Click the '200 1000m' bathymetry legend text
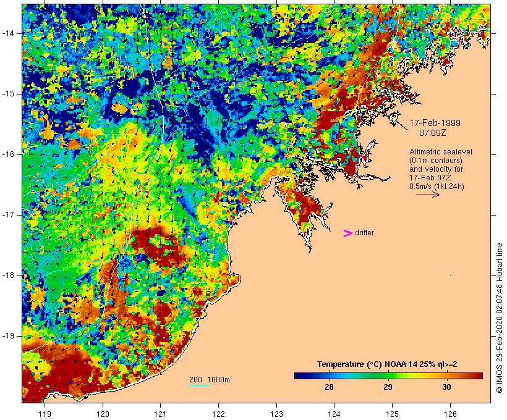 (x=210, y=380)
